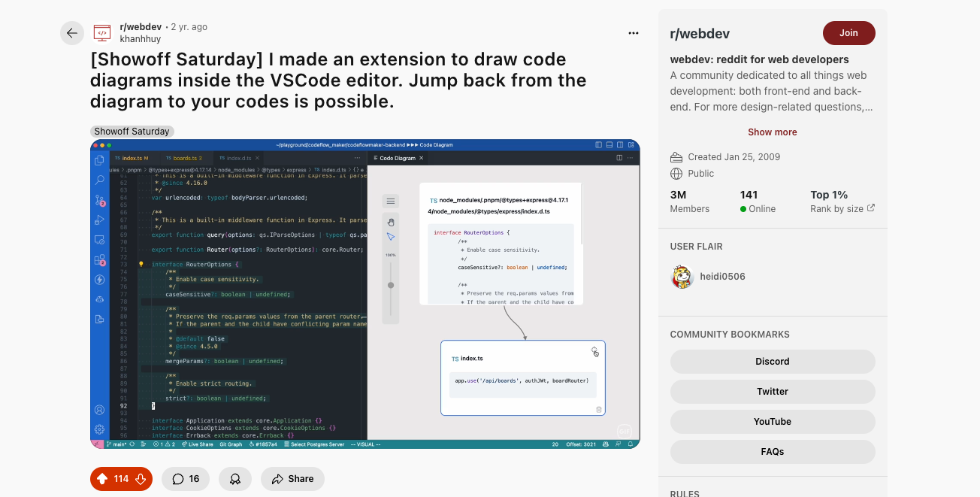In VSCode image, open diagram hamburger menu
The image size is (980, 497).
(x=391, y=202)
